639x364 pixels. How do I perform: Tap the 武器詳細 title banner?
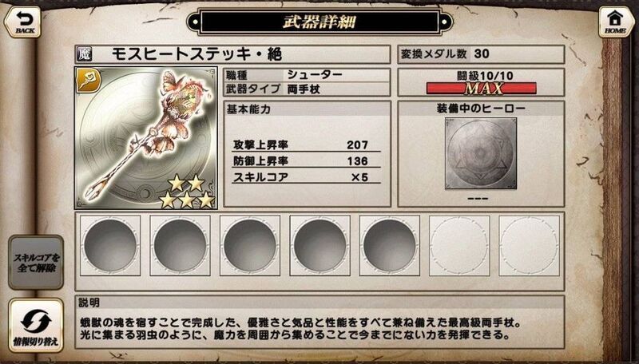[x=319, y=22]
